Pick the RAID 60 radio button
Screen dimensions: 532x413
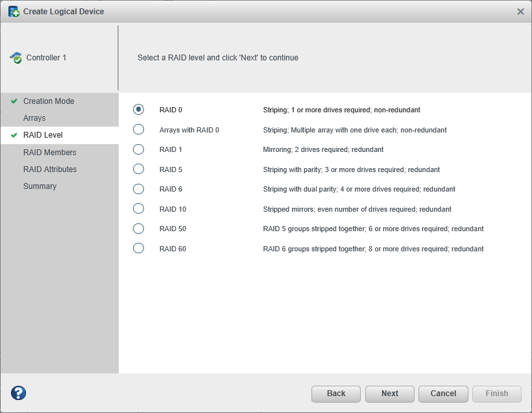click(x=138, y=249)
